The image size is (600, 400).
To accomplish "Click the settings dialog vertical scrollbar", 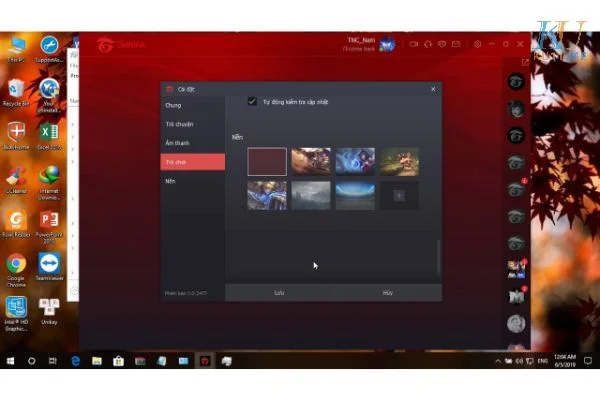I will tap(439, 256).
